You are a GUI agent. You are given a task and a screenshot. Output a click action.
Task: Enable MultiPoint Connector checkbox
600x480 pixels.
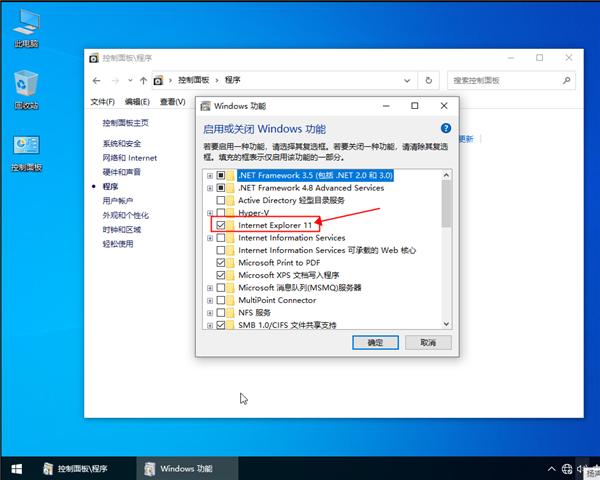coord(221,300)
